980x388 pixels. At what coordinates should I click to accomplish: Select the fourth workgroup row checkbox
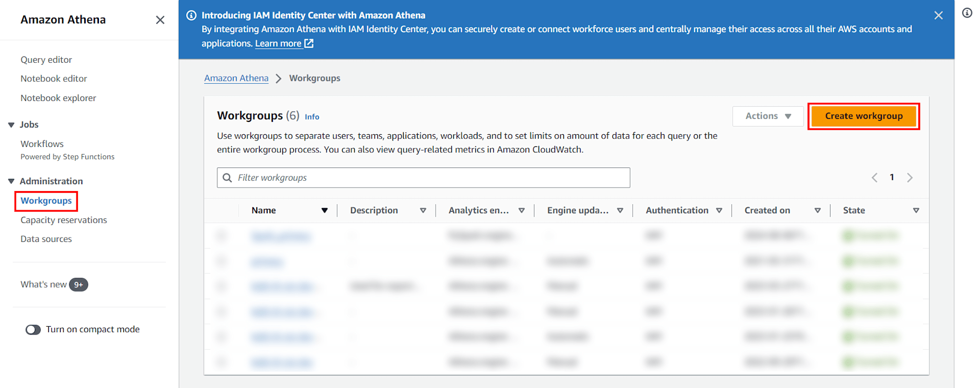[222, 312]
